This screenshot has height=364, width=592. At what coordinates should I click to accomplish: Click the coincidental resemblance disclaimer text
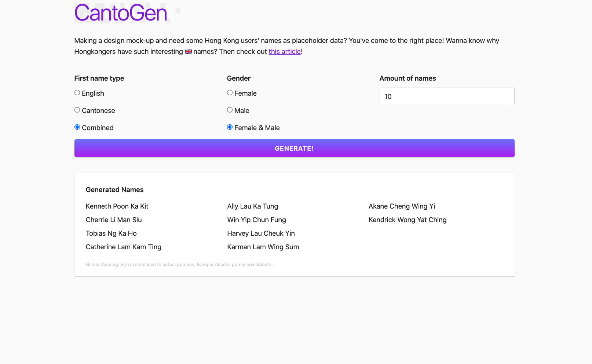coord(180,265)
